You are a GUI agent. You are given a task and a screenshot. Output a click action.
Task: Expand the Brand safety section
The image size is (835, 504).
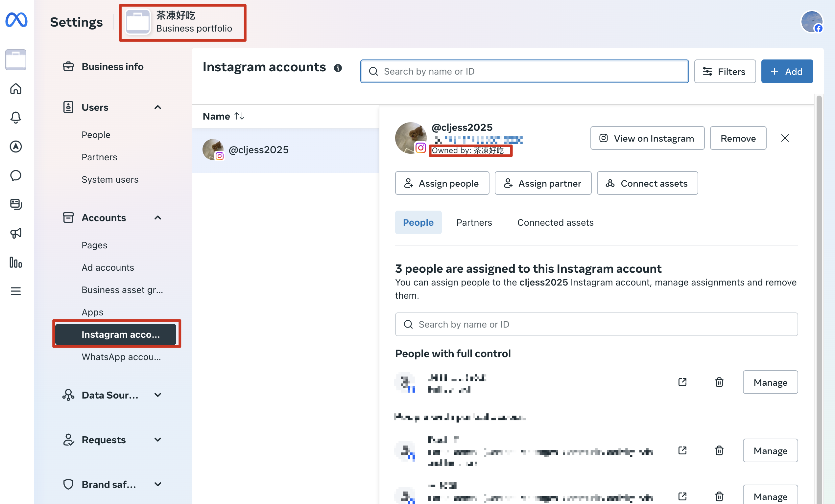tap(157, 484)
